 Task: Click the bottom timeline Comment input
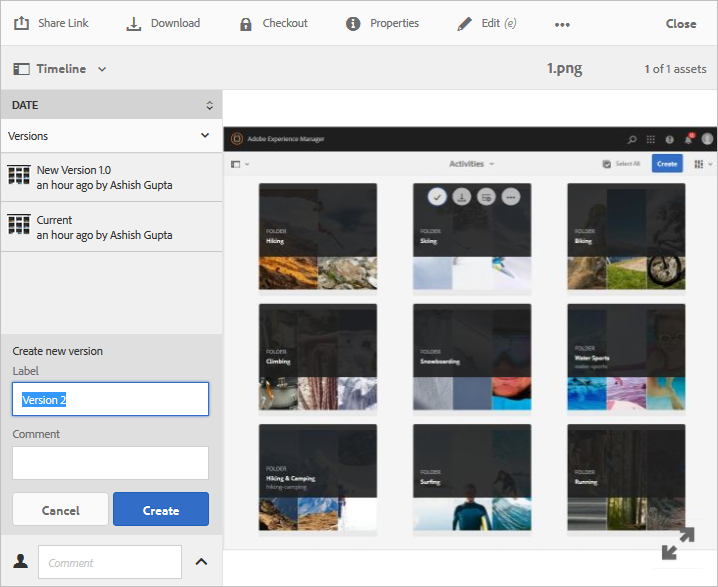110,562
